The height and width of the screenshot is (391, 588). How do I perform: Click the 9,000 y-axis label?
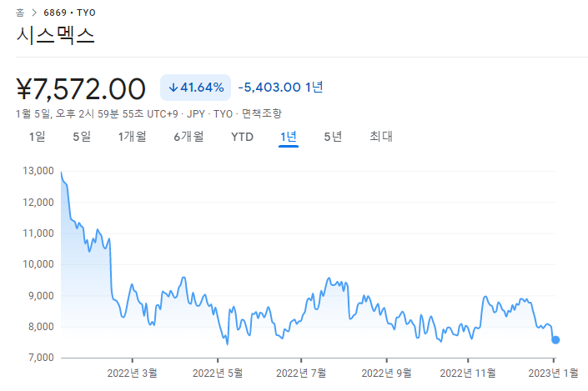pyautogui.click(x=41, y=296)
